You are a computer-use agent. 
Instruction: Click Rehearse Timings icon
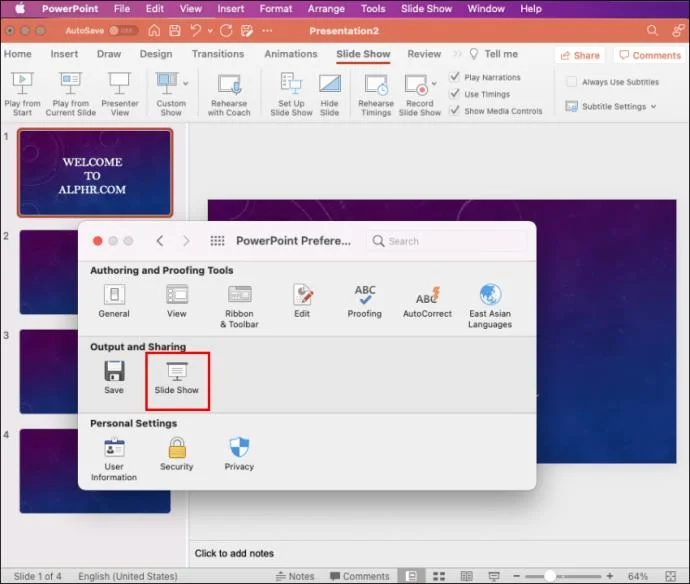pos(376,84)
